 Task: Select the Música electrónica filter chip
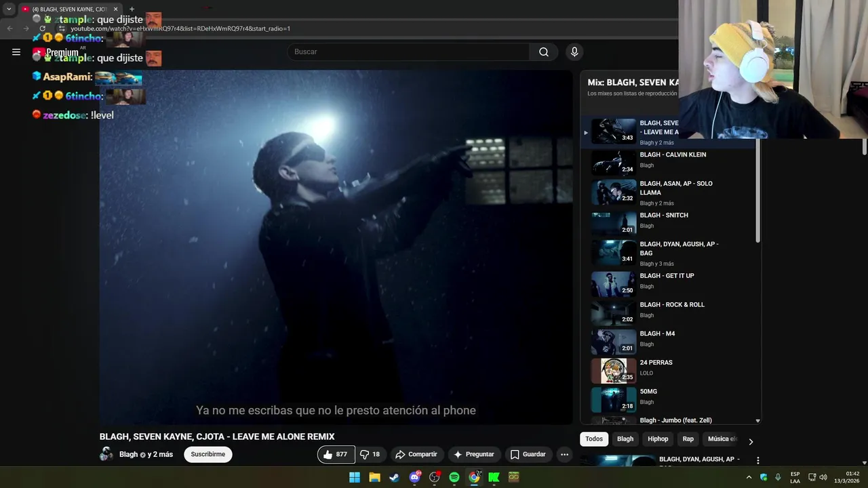722,439
